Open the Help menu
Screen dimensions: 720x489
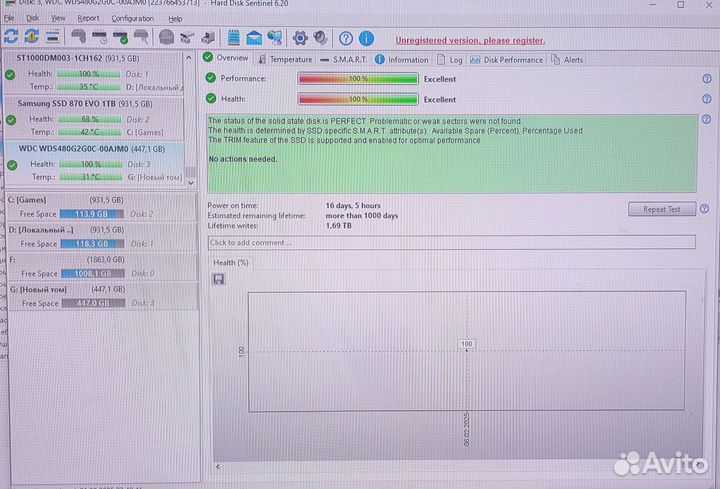coord(175,19)
